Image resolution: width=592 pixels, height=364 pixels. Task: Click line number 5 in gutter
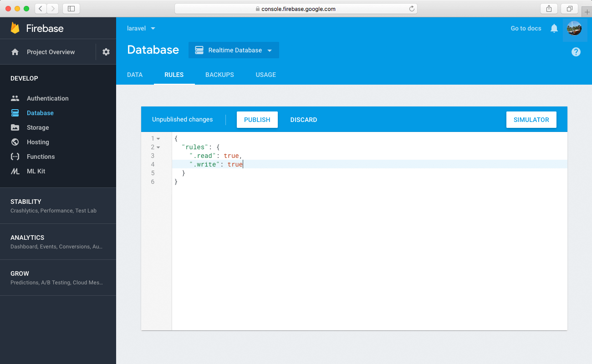tap(153, 173)
